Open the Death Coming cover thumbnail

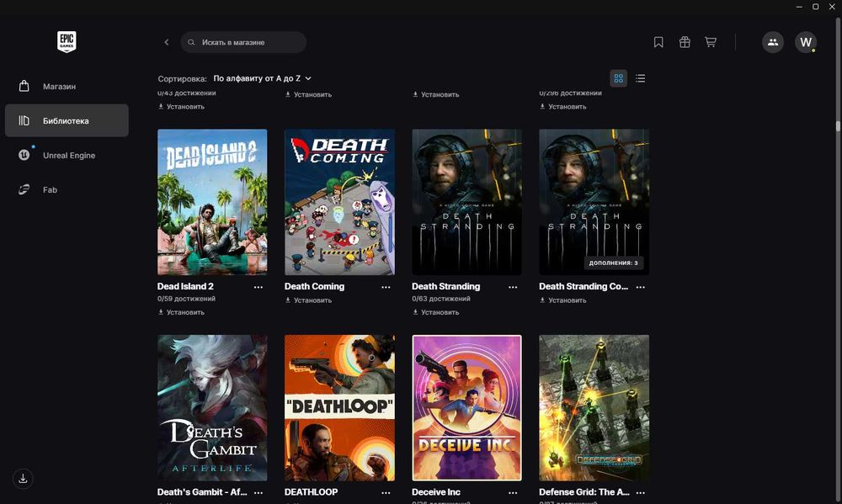click(339, 202)
